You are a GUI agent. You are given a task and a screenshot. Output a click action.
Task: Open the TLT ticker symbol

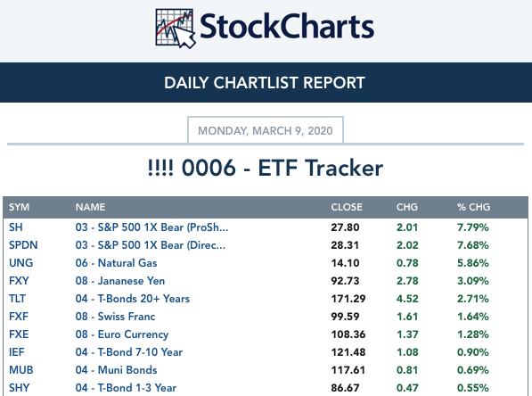[x=17, y=299]
